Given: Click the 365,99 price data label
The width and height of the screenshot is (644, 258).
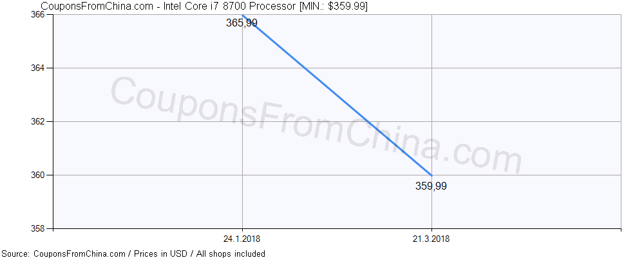Looking at the screenshot, I should tap(241, 23).
